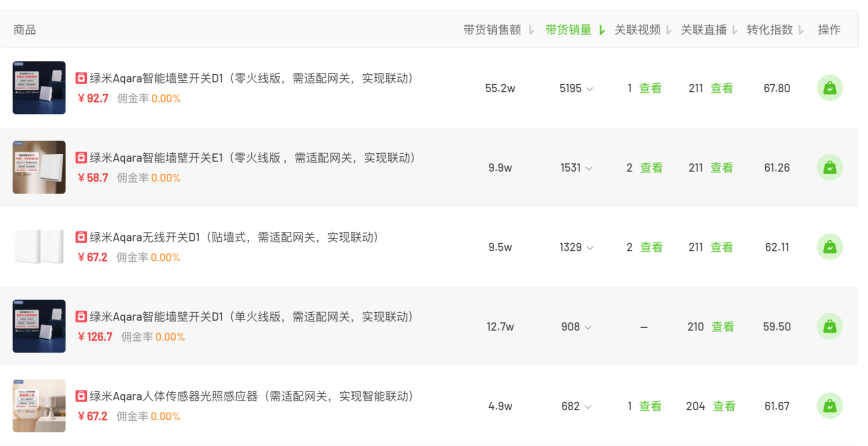This screenshot has width=868, height=446.
Task: Expand chevron beside 908 sales count
Action: click(588, 328)
